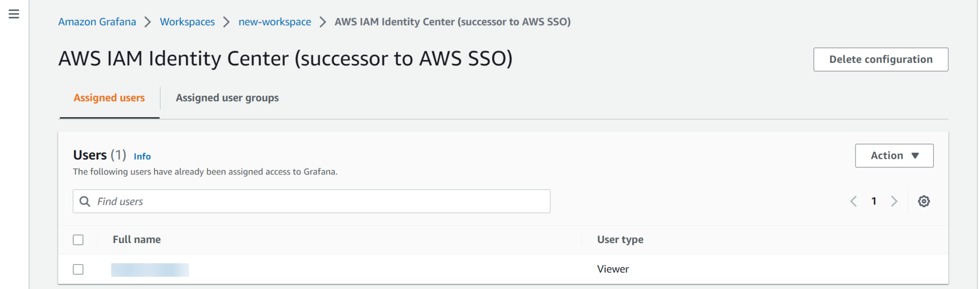Switch to Assigned users tab
This screenshot has width=980, height=289.
(109, 98)
